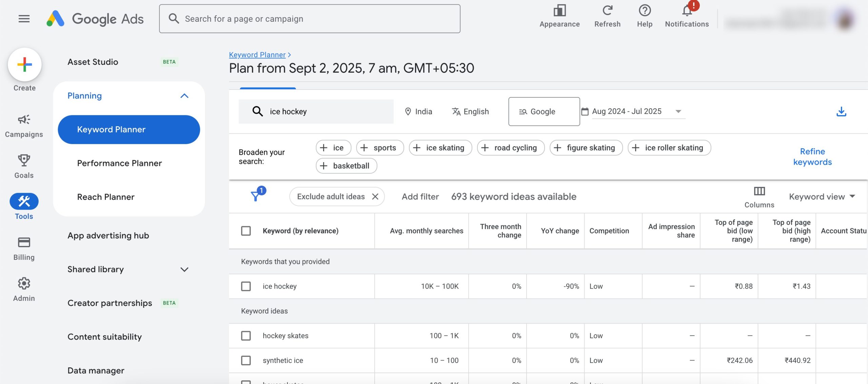Click the ₹242.06 bid value

coord(739,360)
